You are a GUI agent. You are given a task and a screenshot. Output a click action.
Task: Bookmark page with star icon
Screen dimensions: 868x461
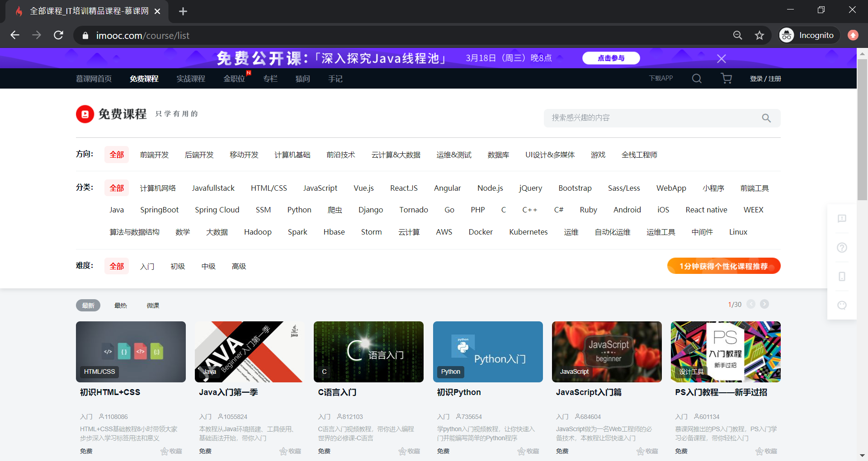click(x=759, y=35)
